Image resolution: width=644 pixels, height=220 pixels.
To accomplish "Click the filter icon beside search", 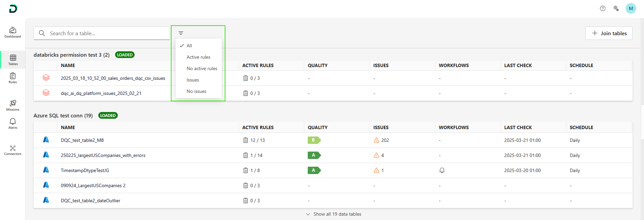I will [181, 33].
